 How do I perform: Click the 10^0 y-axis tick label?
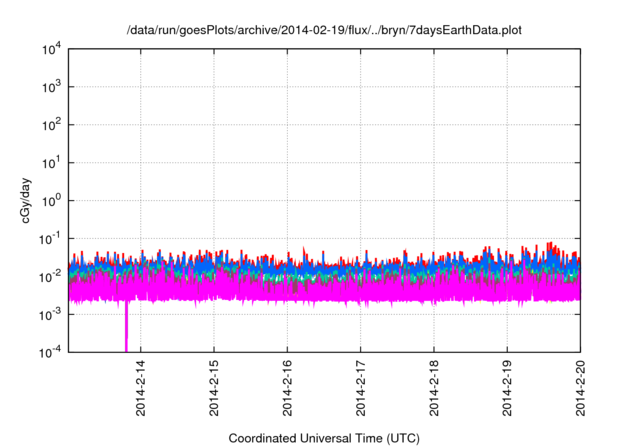53,200
